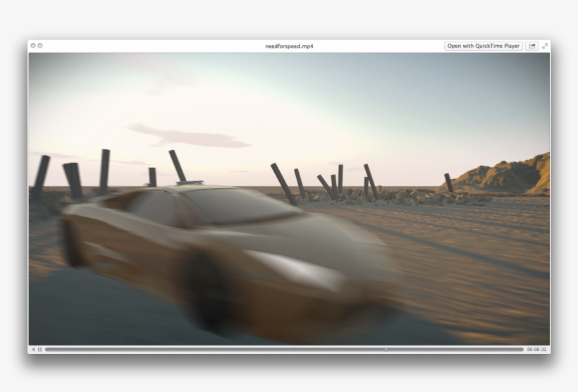Viewport: 578px width, 392px height.
Task: Click the video frame showing the car
Action: [290, 199]
